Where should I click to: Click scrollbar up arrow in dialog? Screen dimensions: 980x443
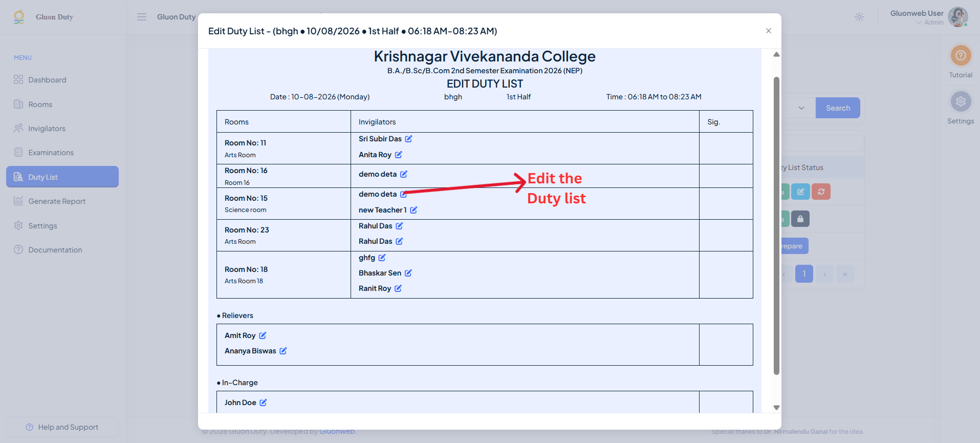tap(776, 54)
